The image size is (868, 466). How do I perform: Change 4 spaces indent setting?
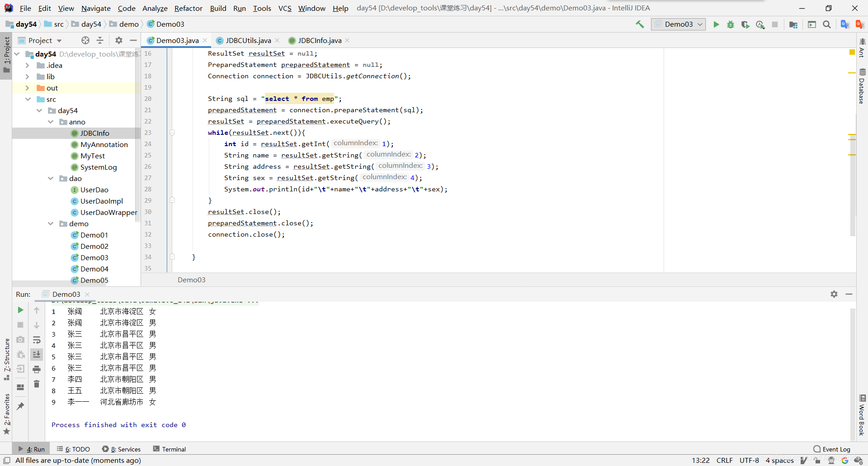pyautogui.click(x=779, y=461)
